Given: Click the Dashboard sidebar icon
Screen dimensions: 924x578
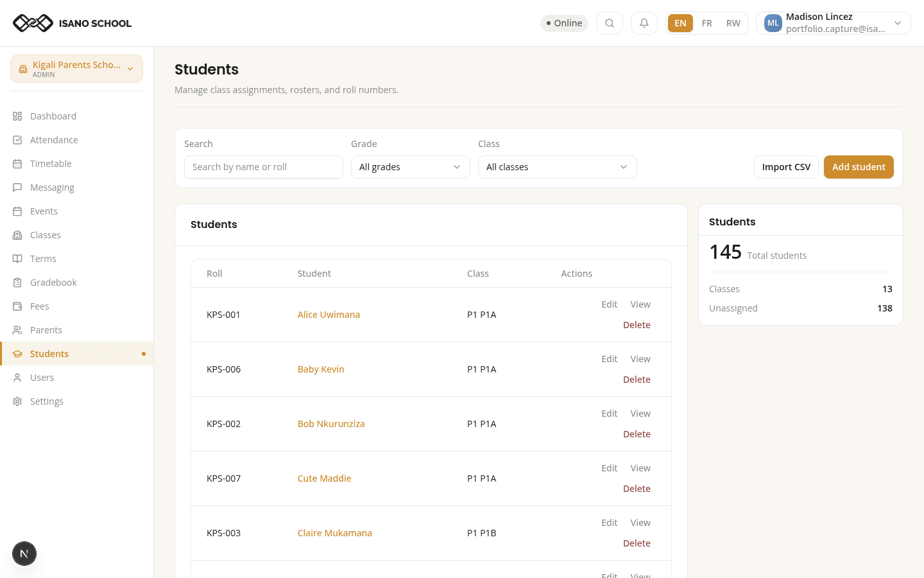Looking at the screenshot, I should (17, 116).
